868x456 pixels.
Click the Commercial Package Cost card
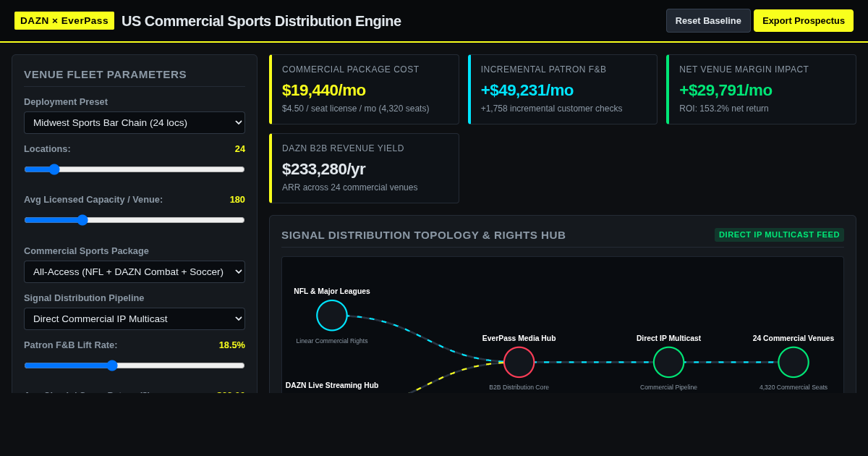pos(364,90)
